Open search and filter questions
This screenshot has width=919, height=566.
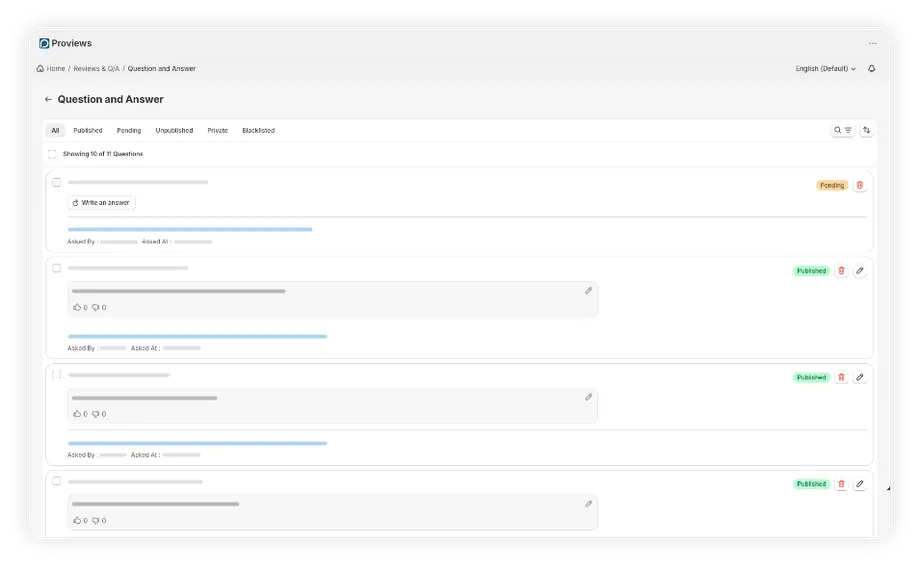point(843,130)
